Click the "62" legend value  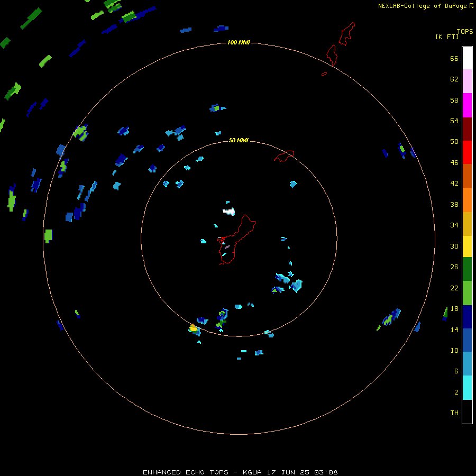point(454,79)
